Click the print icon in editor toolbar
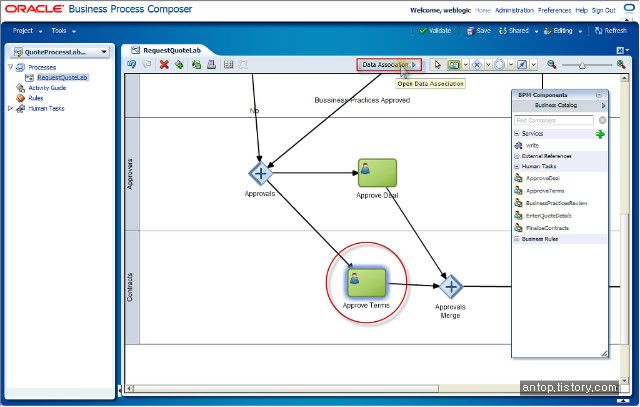 pyautogui.click(x=211, y=64)
